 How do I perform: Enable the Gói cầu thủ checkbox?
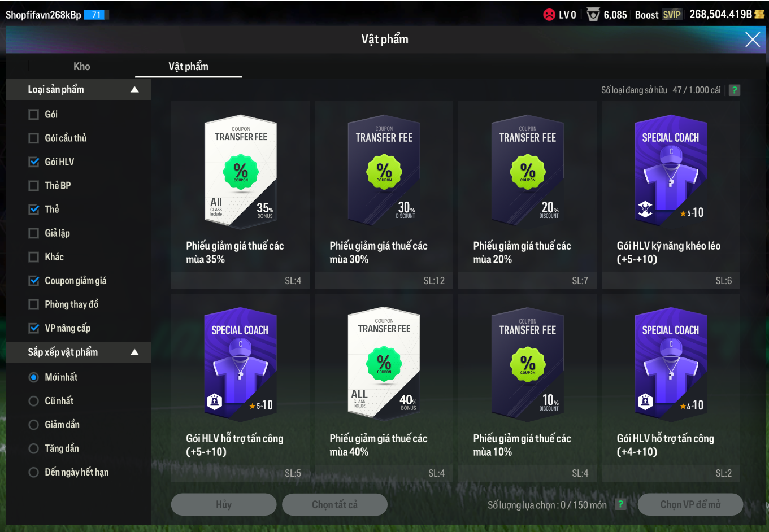click(x=34, y=138)
